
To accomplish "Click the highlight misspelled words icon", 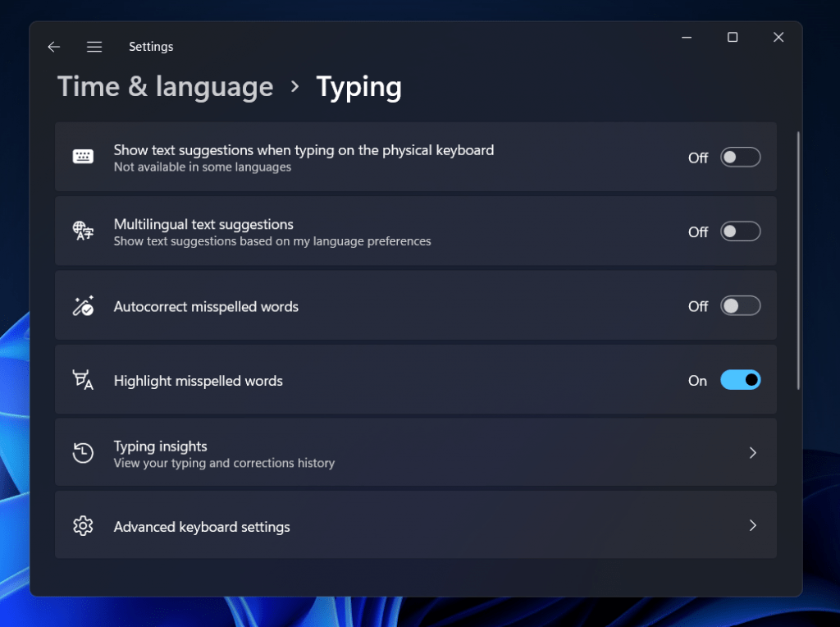I will tap(83, 378).
